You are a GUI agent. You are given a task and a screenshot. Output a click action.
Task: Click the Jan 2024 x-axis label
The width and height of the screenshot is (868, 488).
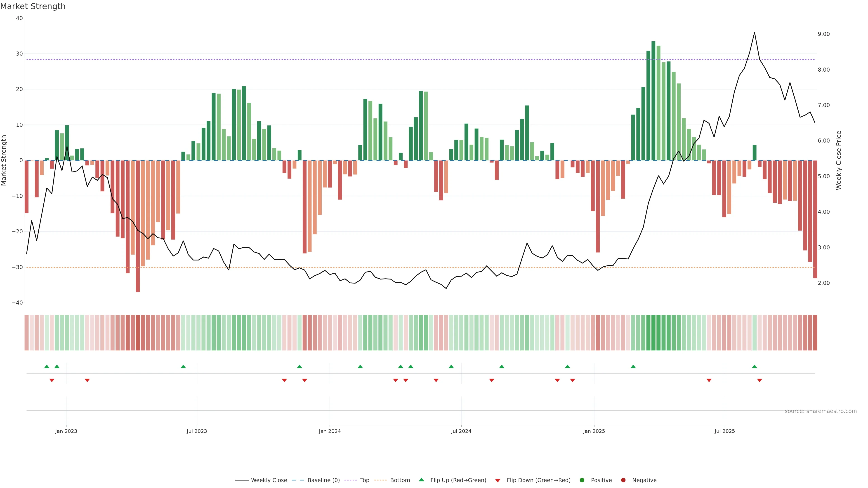330,431
